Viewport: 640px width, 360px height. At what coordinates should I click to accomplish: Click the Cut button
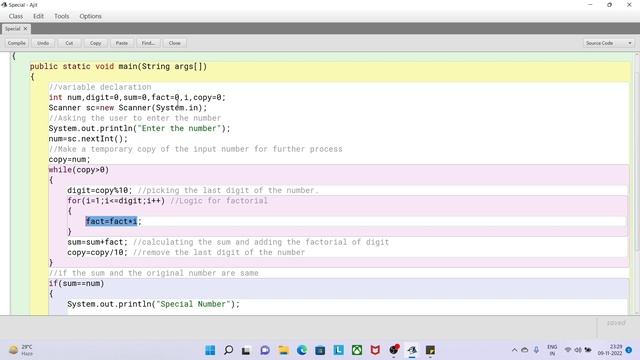(69, 43)
